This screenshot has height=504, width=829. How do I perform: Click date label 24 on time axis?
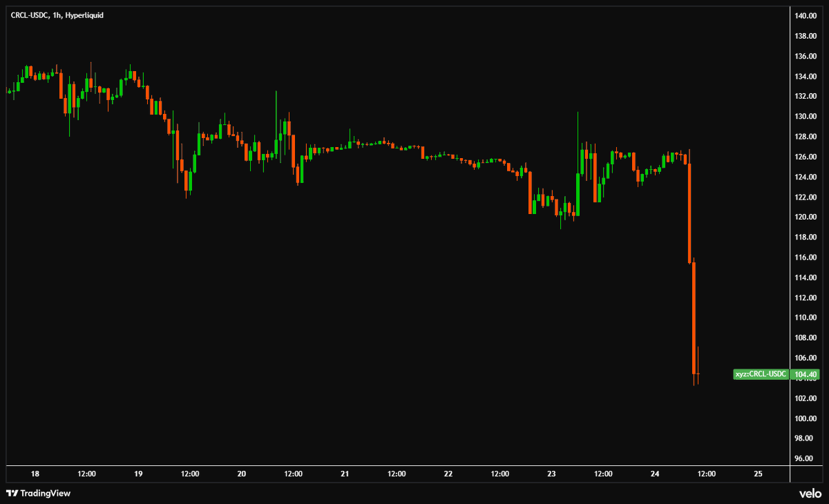pyautogui.click(x=655, y=474)
